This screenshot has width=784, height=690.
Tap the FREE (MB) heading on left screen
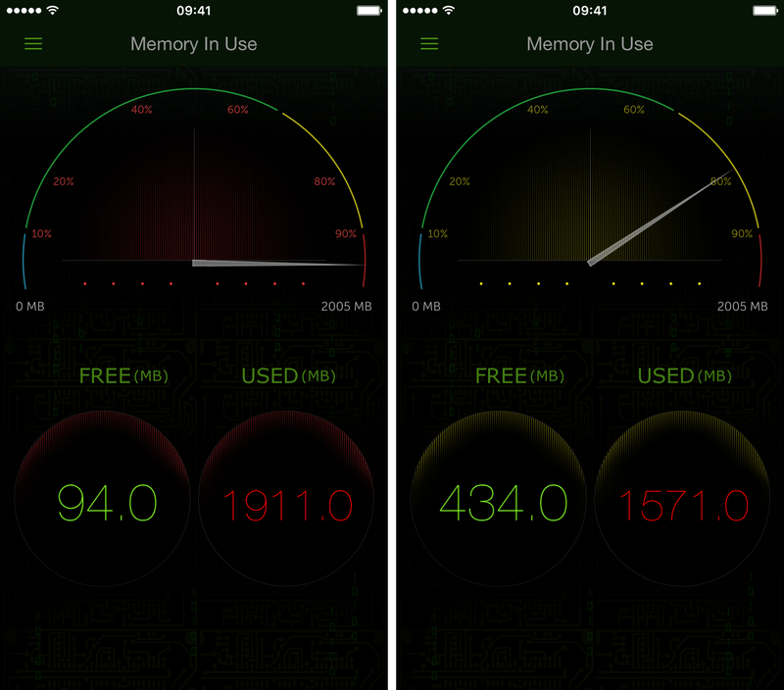click(123, 376)
